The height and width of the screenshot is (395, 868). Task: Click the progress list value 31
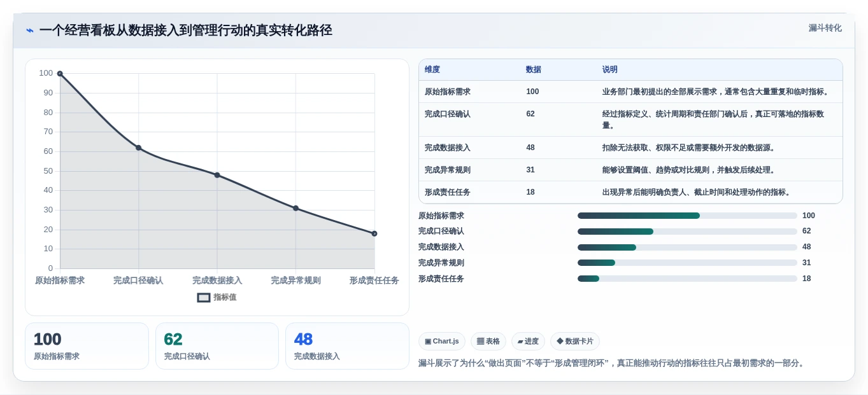807,263
